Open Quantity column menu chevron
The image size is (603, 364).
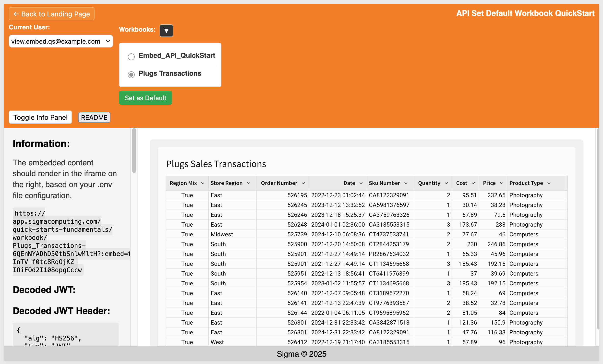click(x=446, y=183)
